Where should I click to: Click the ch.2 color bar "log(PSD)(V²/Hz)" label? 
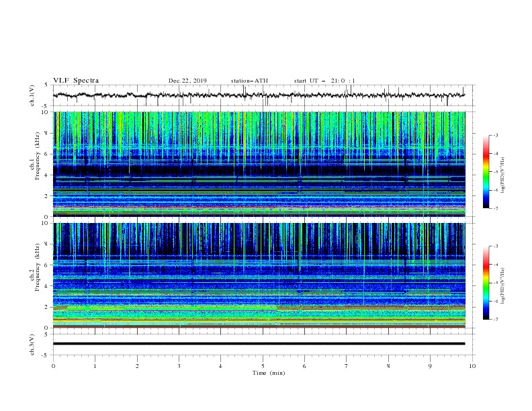(x=503, y=286)
